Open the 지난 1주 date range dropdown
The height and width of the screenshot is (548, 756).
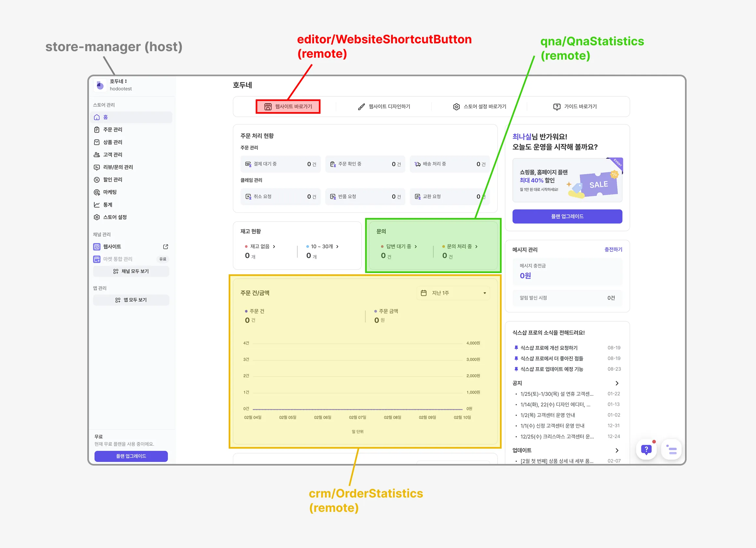tap(453, 293)
